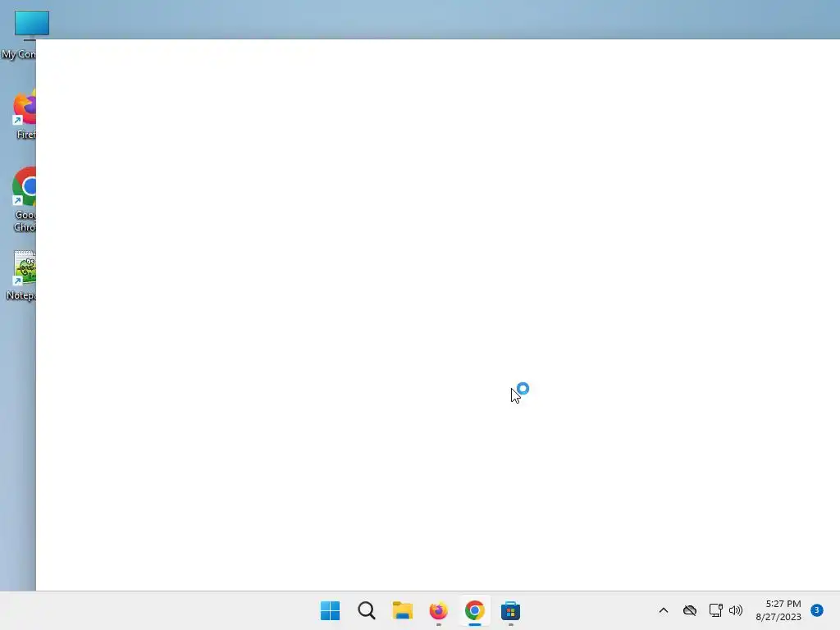
Task: Select Google Chrome desktop shortcut
Action: point(24,199)
